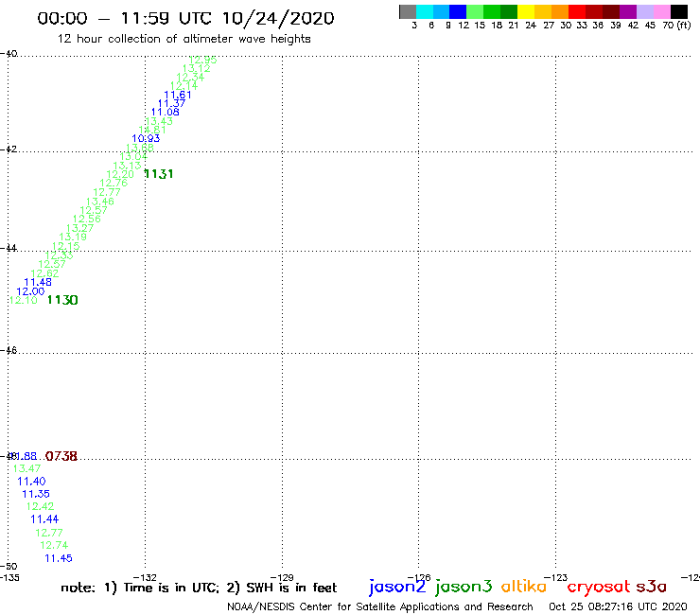Click the 13.46 wave height reading
The height and width of the screenshot is (615, 700).
pyautogui.click(x=100, y=202)
